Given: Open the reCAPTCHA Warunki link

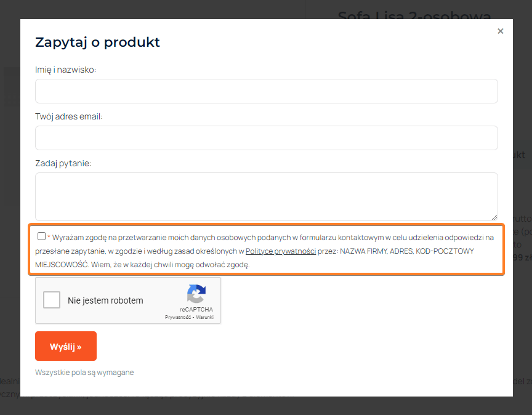Looking at the screenshot, I should [x=204, y=317].
